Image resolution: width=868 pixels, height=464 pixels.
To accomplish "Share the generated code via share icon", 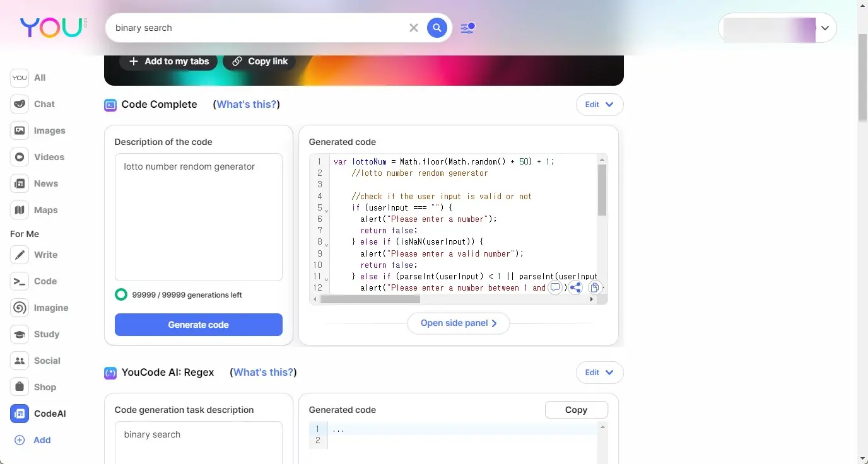I will [575, 287].
